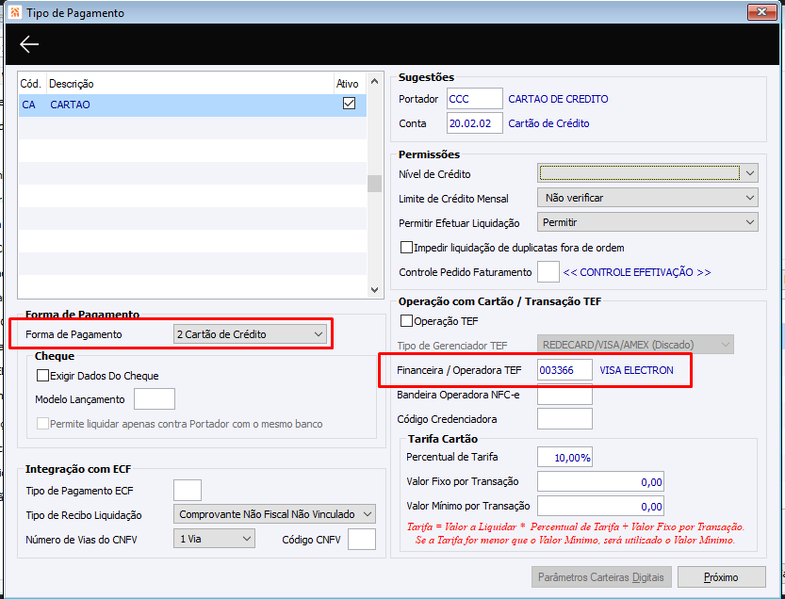Click the Ativo column header
The image size is (785, 599).
pos(347,84)
